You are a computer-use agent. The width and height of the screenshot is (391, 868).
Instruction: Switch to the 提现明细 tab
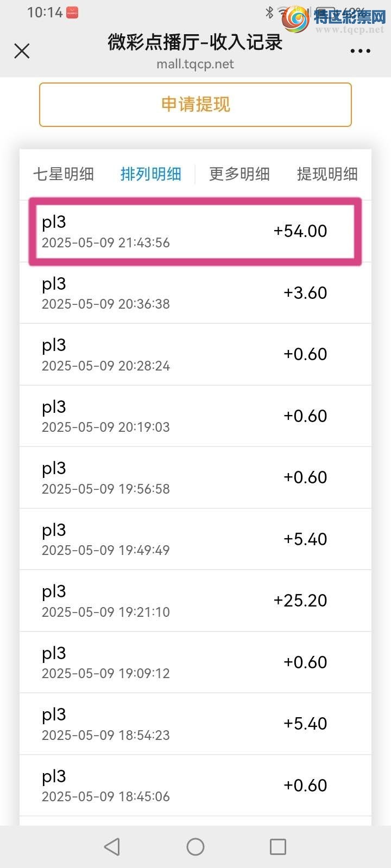[327, 174]
